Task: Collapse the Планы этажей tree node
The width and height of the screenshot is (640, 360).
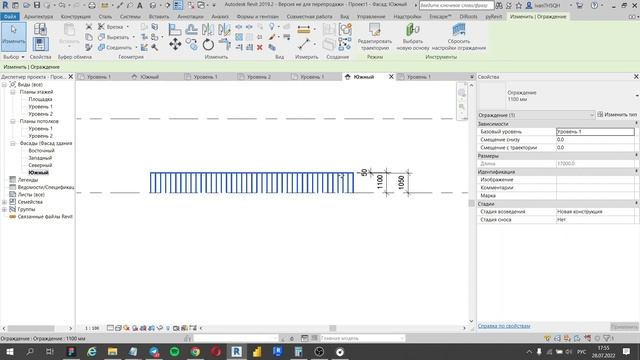Action: 13,92
